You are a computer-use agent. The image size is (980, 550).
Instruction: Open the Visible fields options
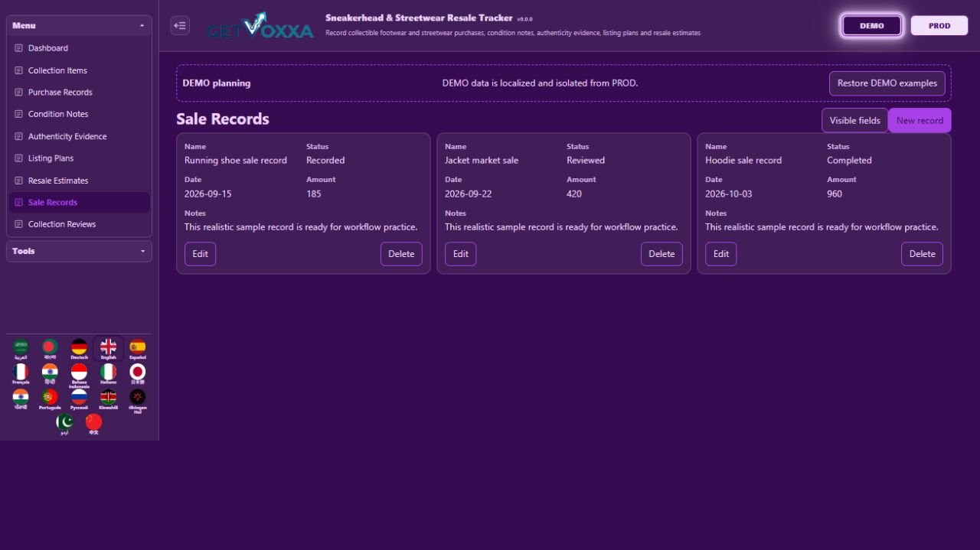point(854,120)
